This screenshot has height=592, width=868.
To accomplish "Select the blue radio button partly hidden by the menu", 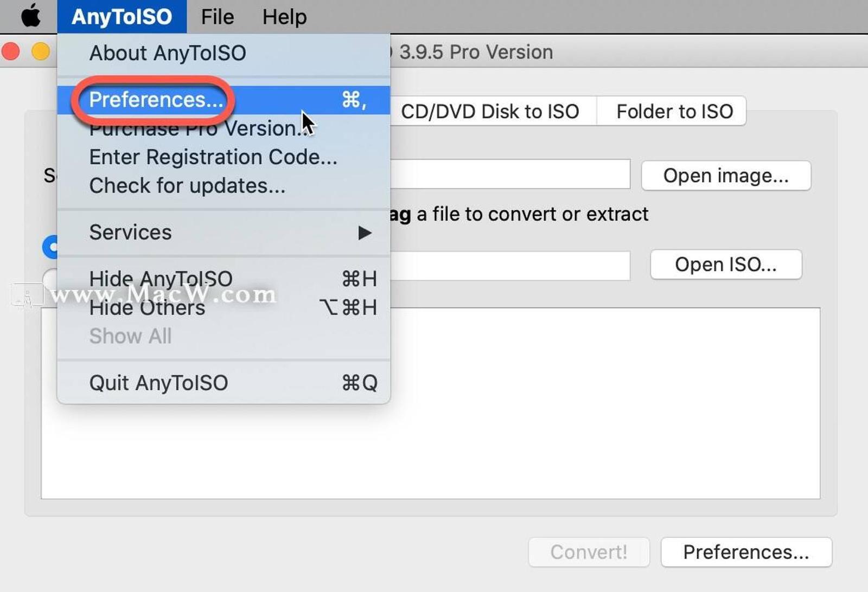I will tap(50, 247).
